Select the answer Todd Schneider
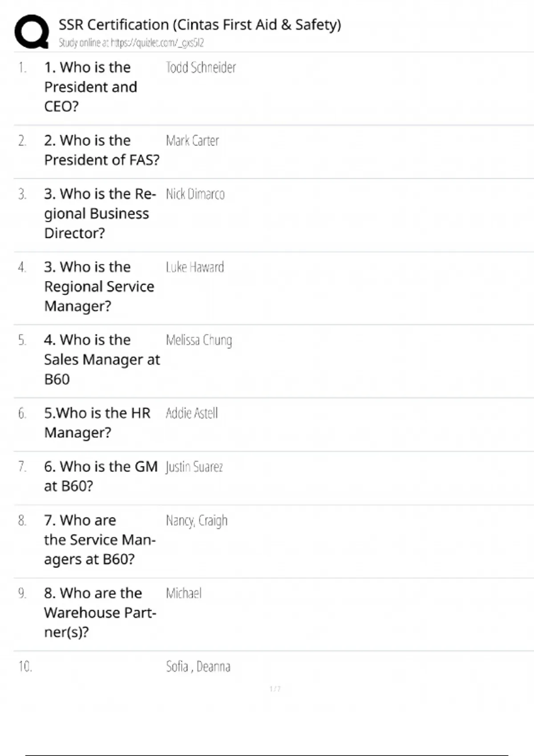The image size is (534, 756). 201,68
